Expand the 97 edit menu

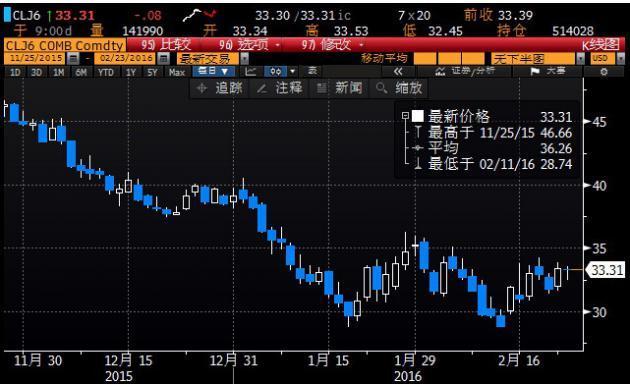click(332, 45)
